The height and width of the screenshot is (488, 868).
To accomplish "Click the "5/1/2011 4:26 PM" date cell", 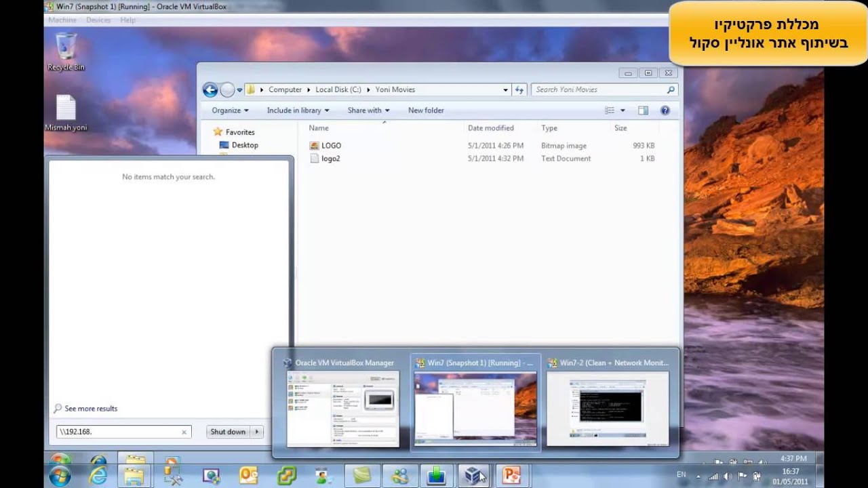I will (496, 146).
